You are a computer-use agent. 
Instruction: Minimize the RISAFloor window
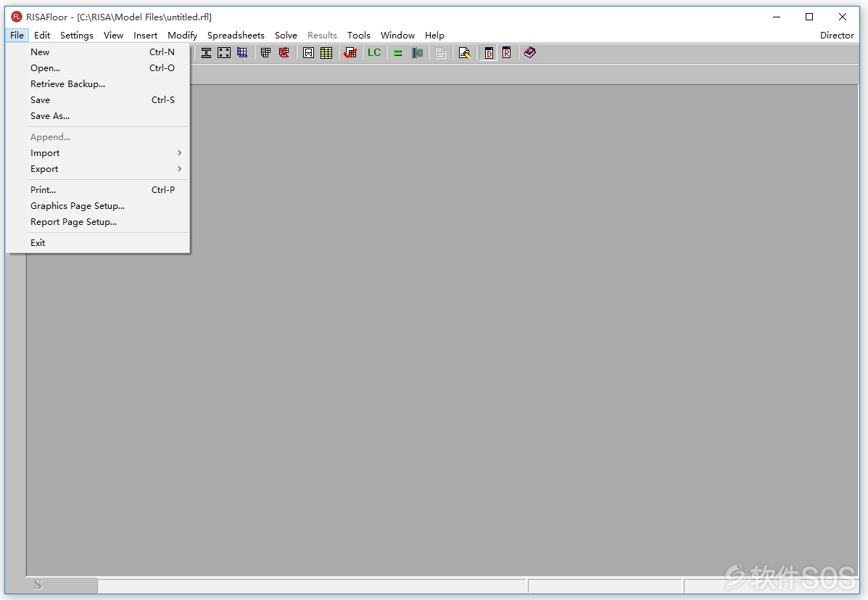coord(777,17)
